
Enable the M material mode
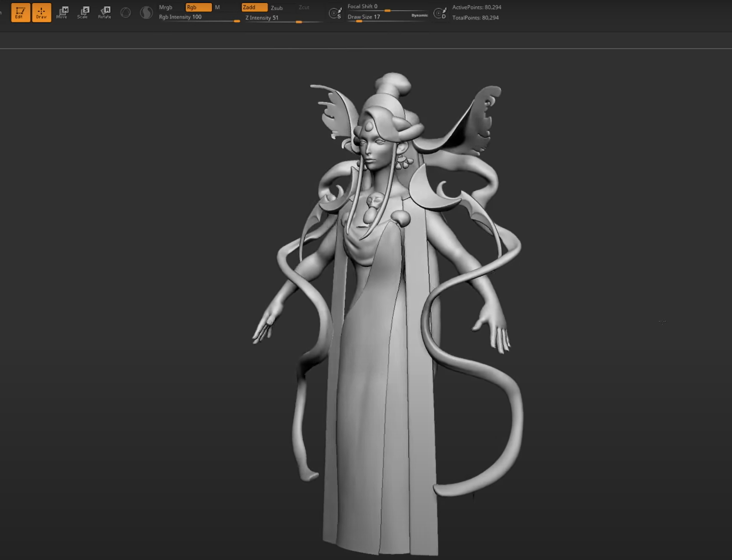point(217,7)
